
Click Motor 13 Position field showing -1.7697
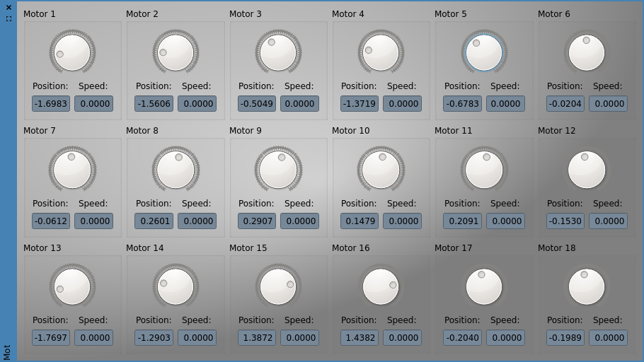point(51,338)
